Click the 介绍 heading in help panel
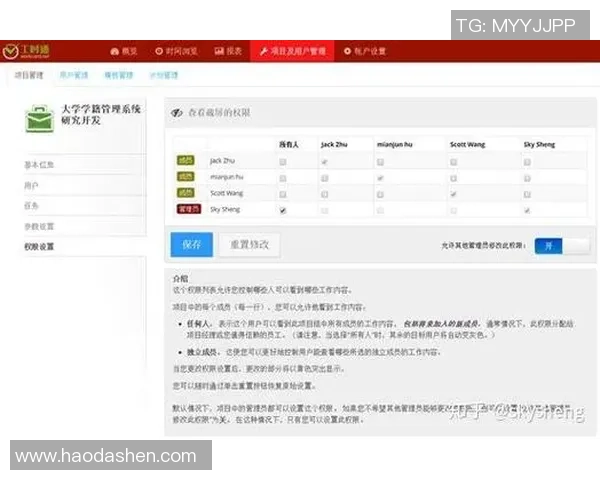 (x=180, y=278)
